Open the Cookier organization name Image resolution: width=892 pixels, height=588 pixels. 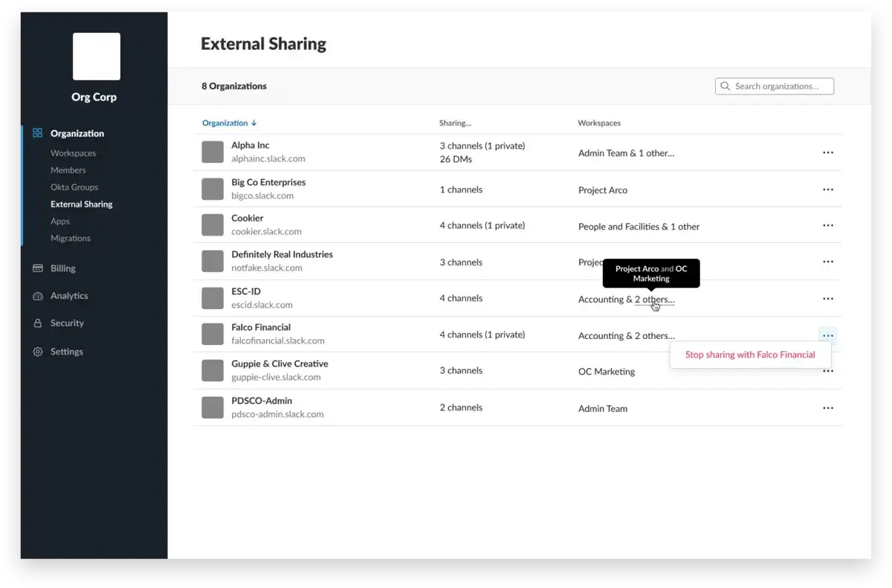(248, 219)
